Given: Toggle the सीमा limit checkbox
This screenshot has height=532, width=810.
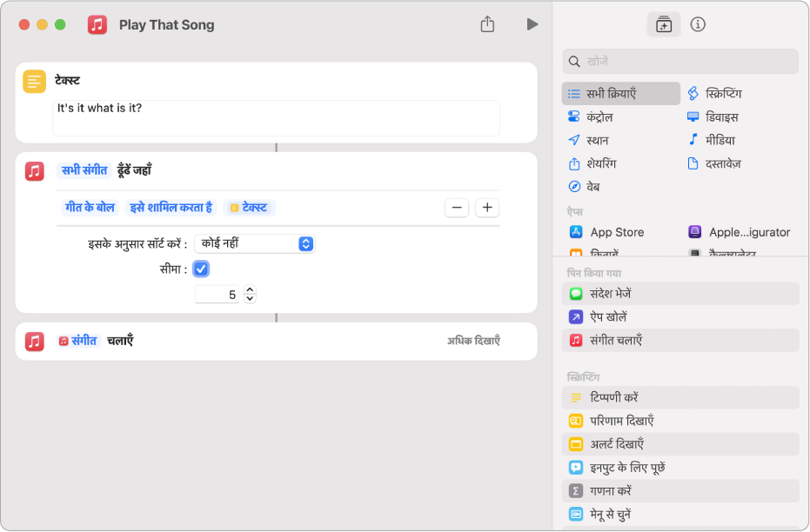Looking at the screenshot, I should (201, 269).
